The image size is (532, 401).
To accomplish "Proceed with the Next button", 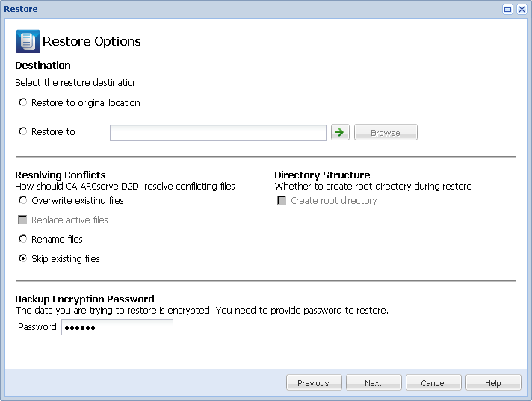I will pyautogui.click(x=373, y=382).
